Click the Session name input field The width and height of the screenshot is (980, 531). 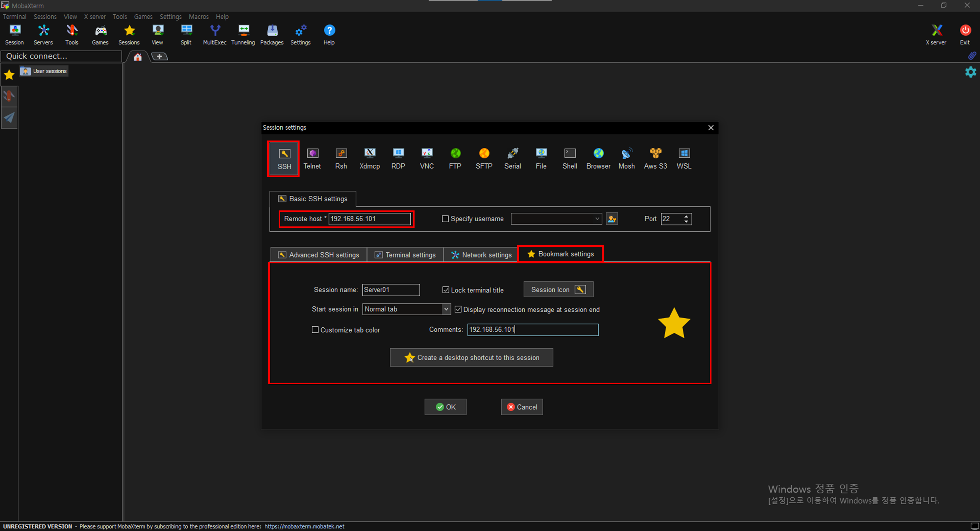pos(391,290)
